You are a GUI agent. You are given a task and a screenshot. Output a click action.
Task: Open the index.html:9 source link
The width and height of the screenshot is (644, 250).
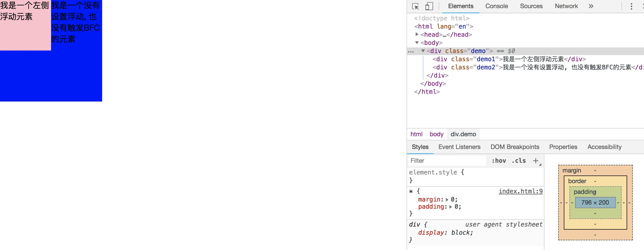pos(521,191)
